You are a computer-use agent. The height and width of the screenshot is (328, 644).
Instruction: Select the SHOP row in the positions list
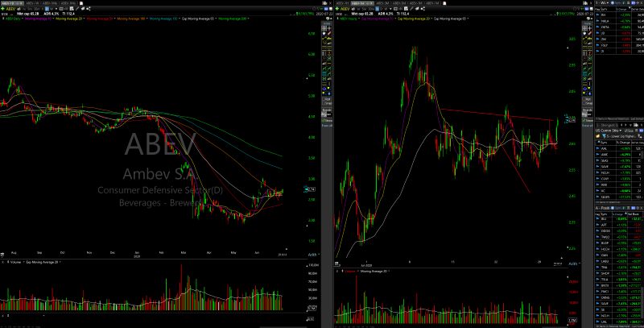point(617,273)
